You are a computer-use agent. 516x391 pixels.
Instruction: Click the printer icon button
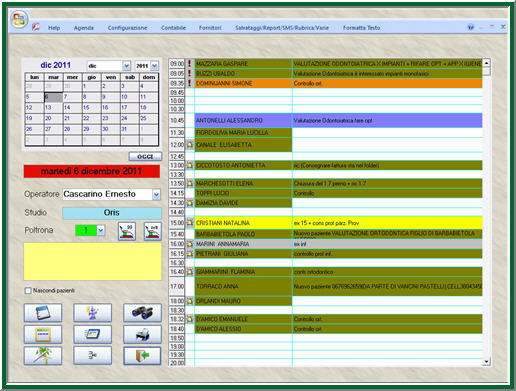point(142,334)
